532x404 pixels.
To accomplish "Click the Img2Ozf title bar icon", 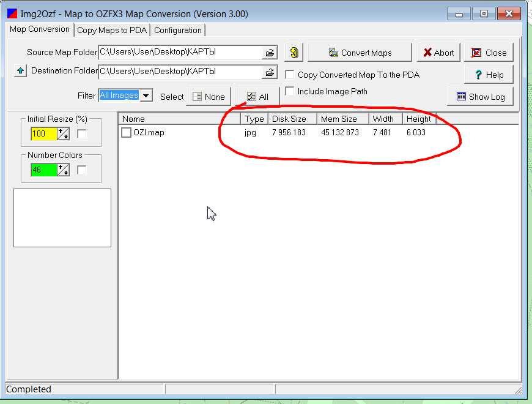I will click(x=12, y=13).
